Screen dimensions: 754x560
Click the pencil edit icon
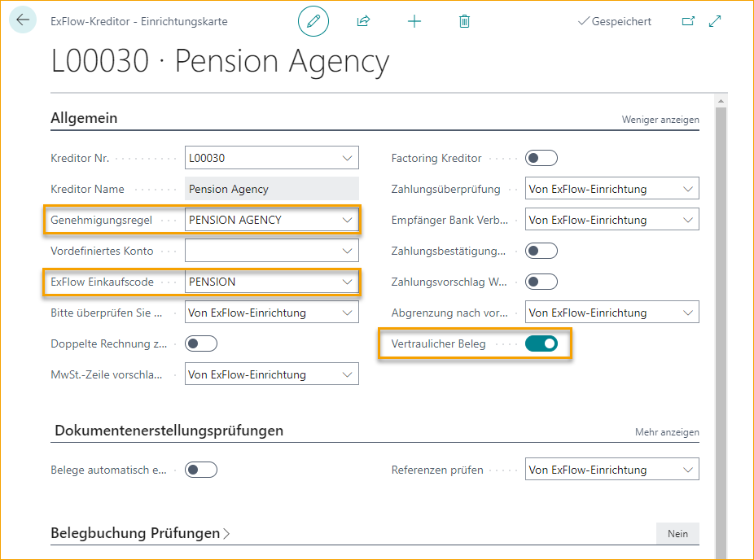[313, 21]
